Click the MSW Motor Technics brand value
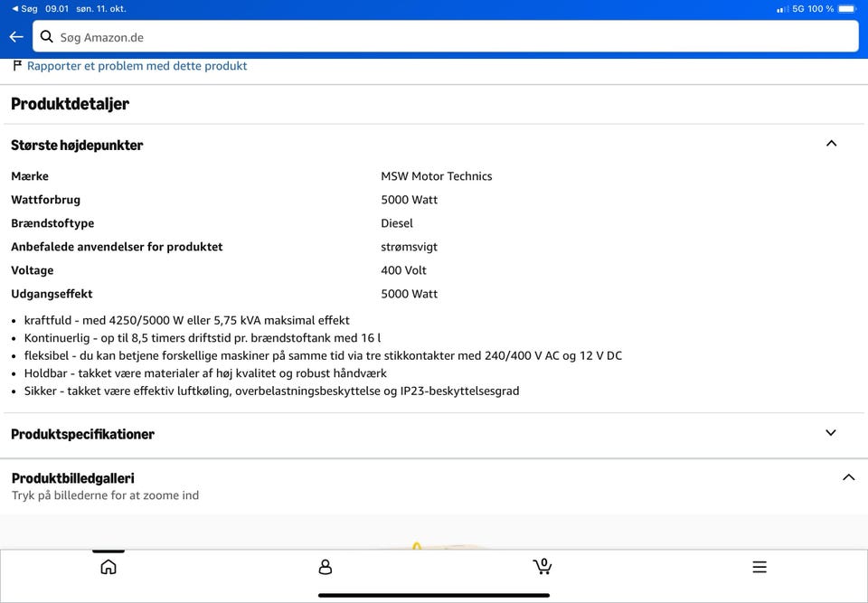Screen dimensions: 868x603 tap(436, 176)
